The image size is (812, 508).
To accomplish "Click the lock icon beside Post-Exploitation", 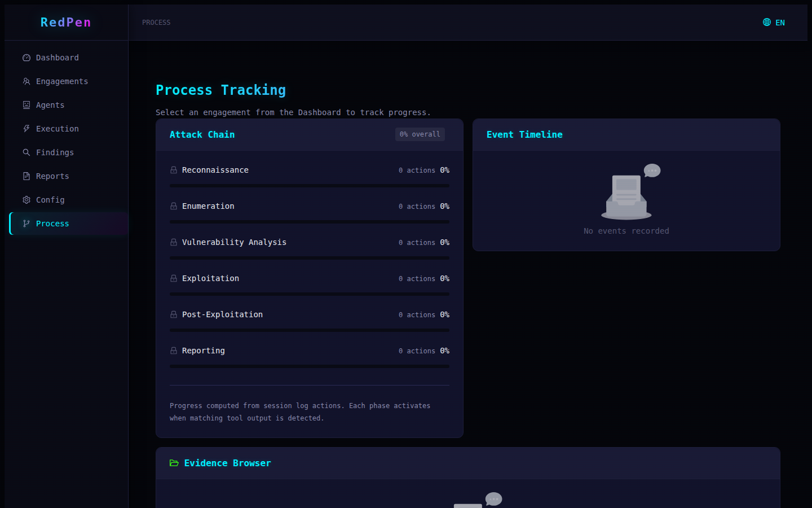I will pyautogui.click(x=174, y=314).
